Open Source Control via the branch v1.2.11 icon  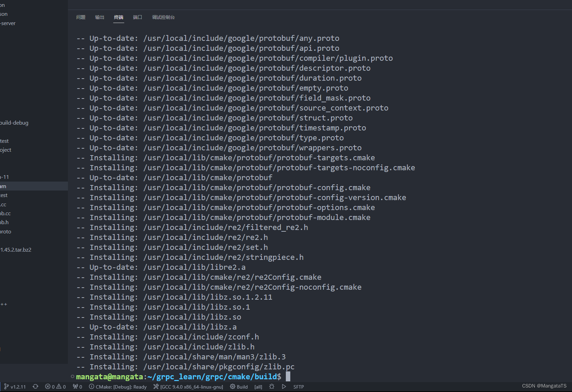coord(15,387)
